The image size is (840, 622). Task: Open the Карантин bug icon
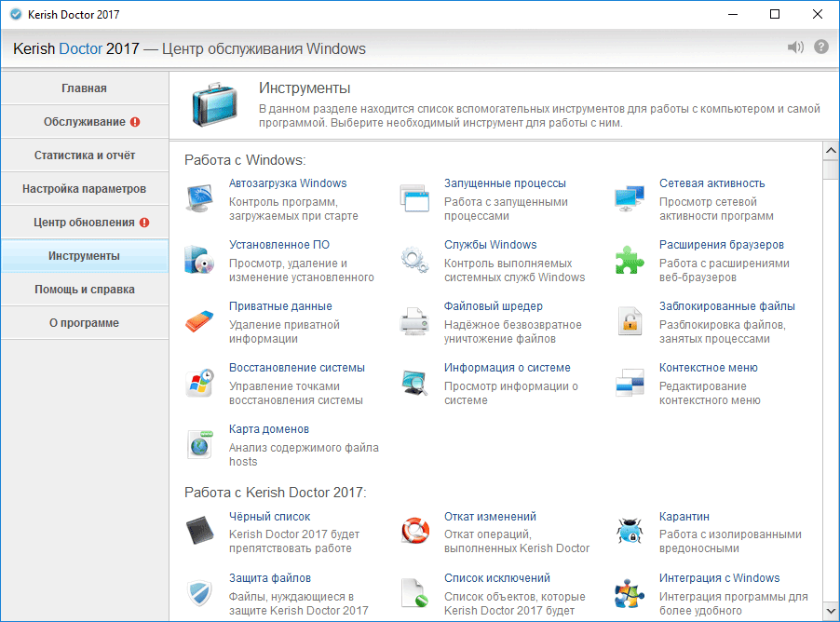tap(630, 532)
